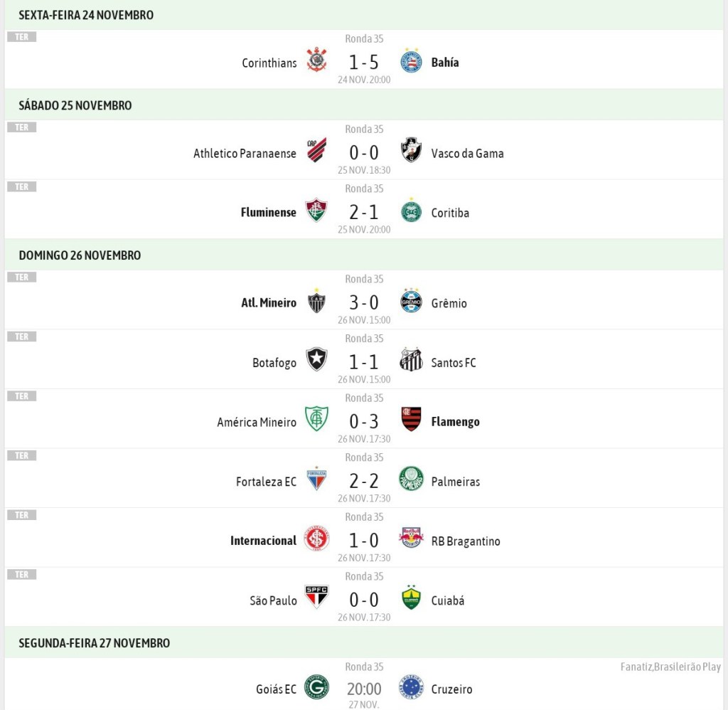Click the Fanatiz, Brasileirão Play broadcast label

(670, 667)
